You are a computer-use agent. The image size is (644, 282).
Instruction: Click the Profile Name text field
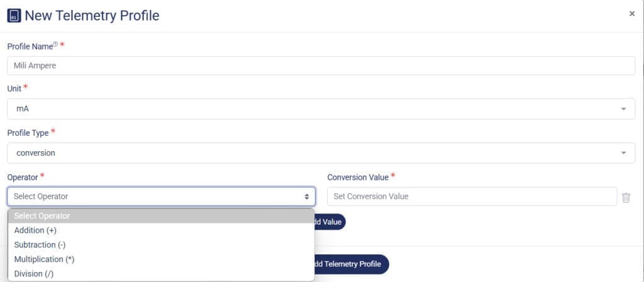coord(321,65)
